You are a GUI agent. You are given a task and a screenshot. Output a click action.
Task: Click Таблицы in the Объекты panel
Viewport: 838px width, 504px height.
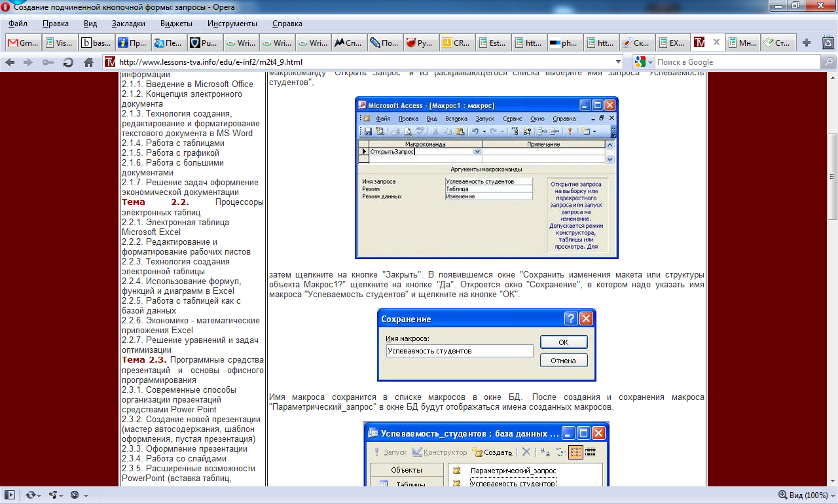[x=411, y=485]
